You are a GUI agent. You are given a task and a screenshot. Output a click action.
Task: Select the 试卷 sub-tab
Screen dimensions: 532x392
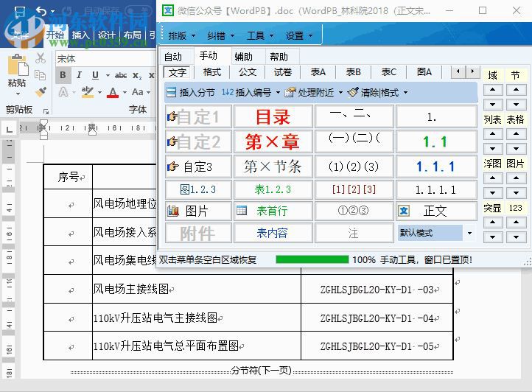pos(283,72)
